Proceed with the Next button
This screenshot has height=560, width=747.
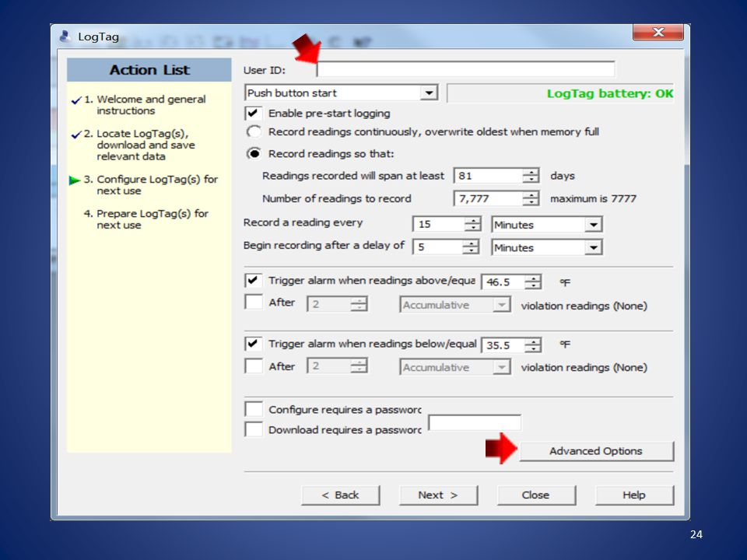tap(438, 495)
